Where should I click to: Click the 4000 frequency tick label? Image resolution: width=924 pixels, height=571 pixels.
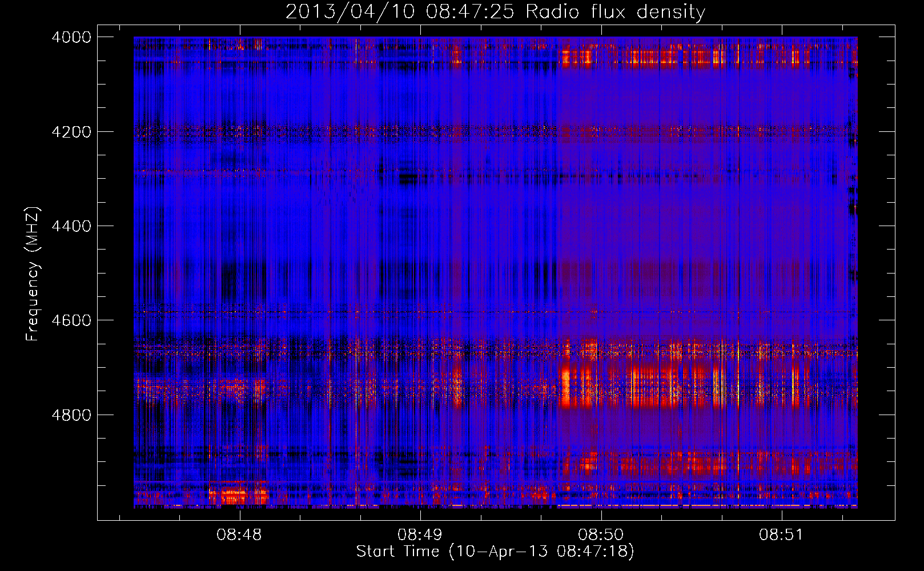[71, 37]
